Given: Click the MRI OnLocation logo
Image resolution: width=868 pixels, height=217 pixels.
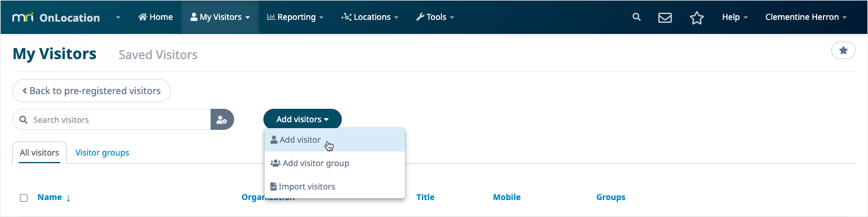Looking at the screenshot, I should pos(56,18).
